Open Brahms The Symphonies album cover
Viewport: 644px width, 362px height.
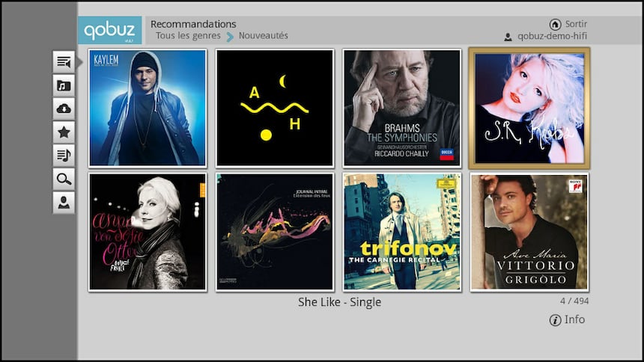(x=402, y=108)
